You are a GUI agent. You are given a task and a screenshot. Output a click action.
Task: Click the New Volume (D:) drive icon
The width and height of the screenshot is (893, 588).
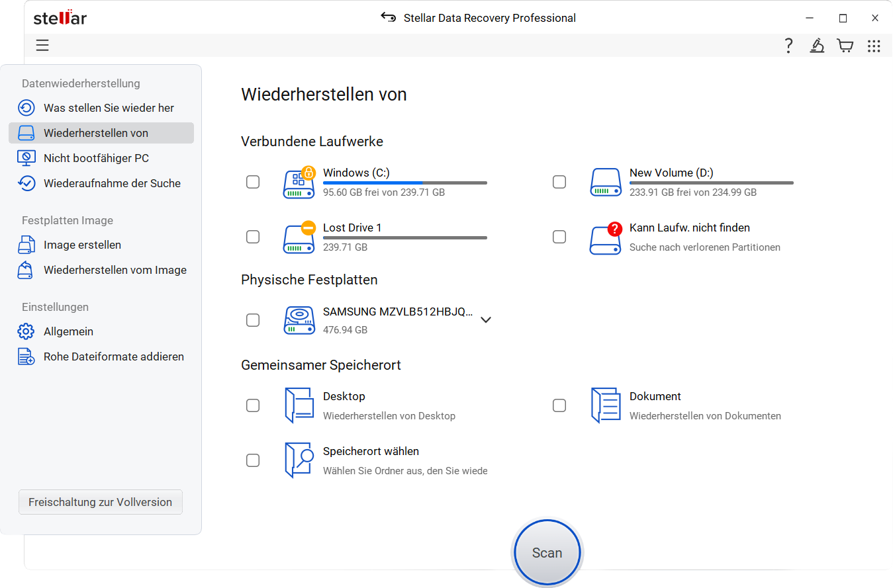point(606,182)
